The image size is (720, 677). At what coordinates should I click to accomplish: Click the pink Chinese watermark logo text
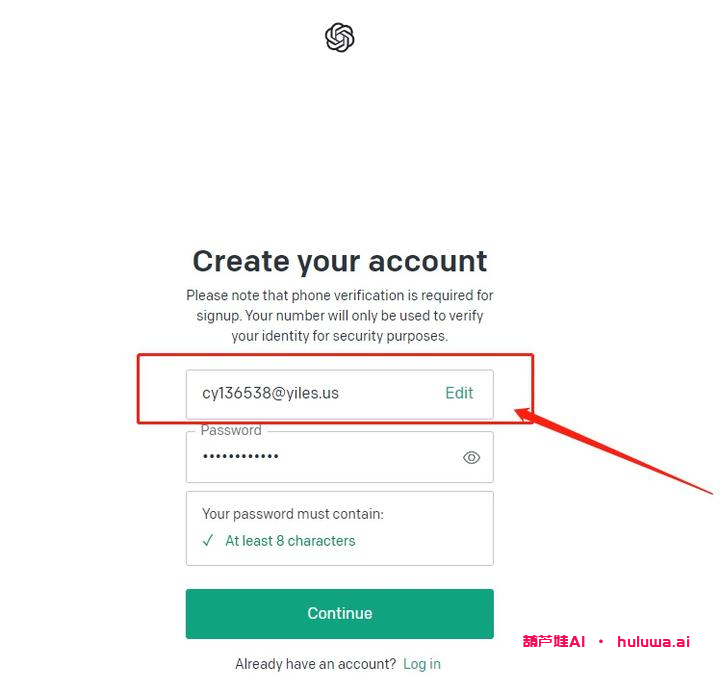pos(553,642)
